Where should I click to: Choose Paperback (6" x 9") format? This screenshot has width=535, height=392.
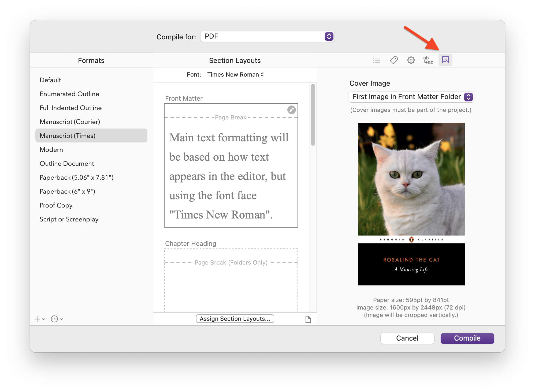pyautogui.click(x=67, y=191)
